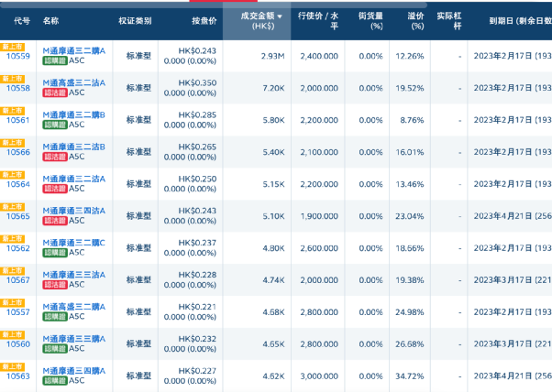
Task: Click the 認購證 tag in row 10561
Action: point(55,125)
